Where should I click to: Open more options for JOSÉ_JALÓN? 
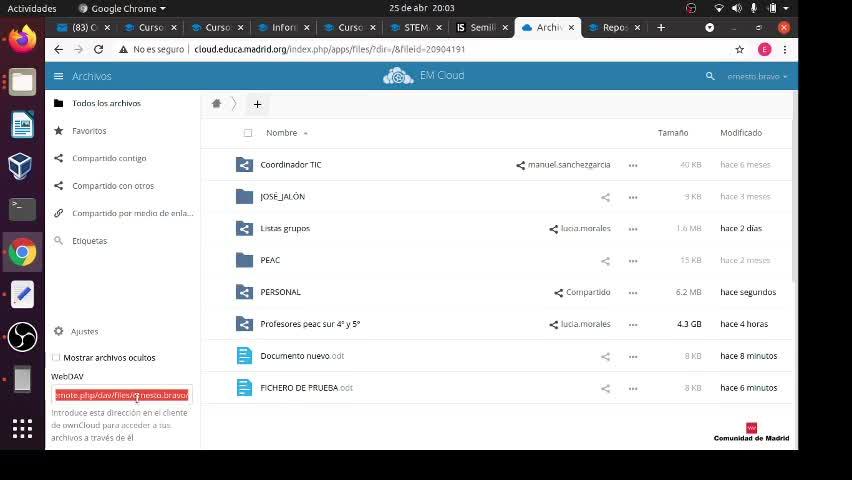633,197
